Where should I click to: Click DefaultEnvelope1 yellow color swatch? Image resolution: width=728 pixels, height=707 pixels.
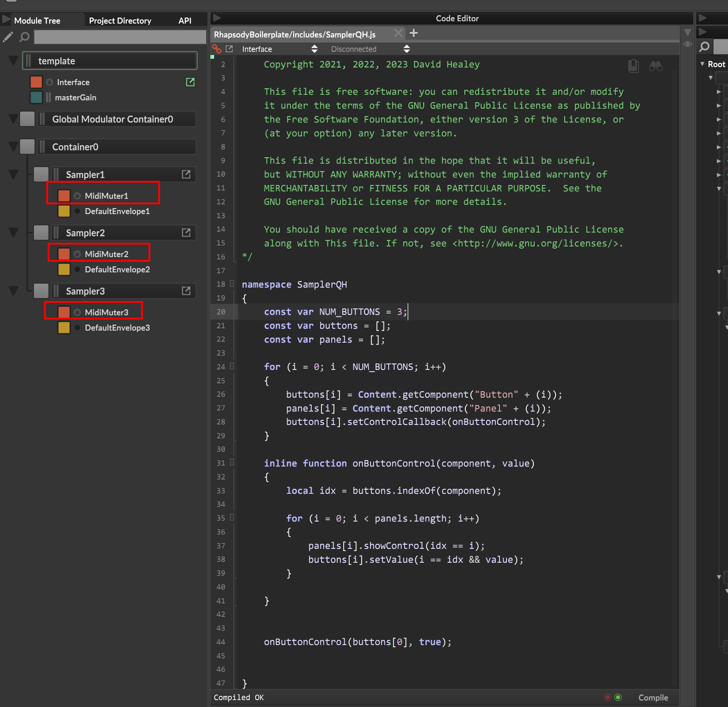[64, 211]
